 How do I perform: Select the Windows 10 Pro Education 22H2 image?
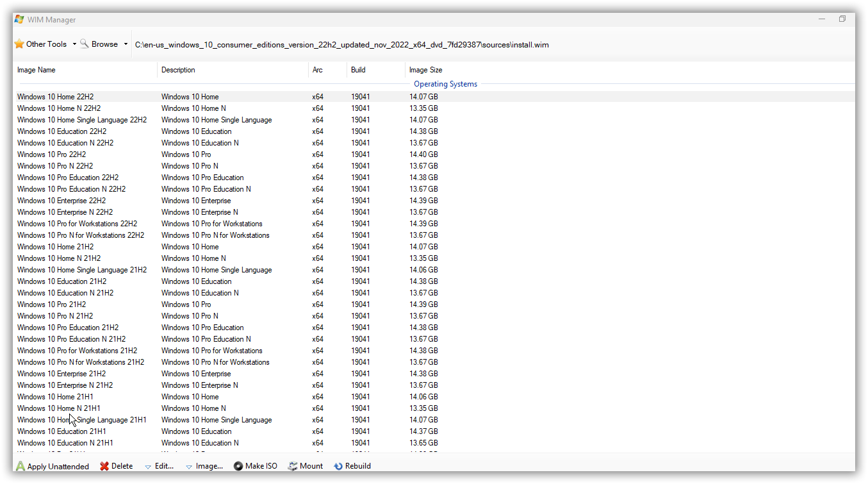click(68, 178)
